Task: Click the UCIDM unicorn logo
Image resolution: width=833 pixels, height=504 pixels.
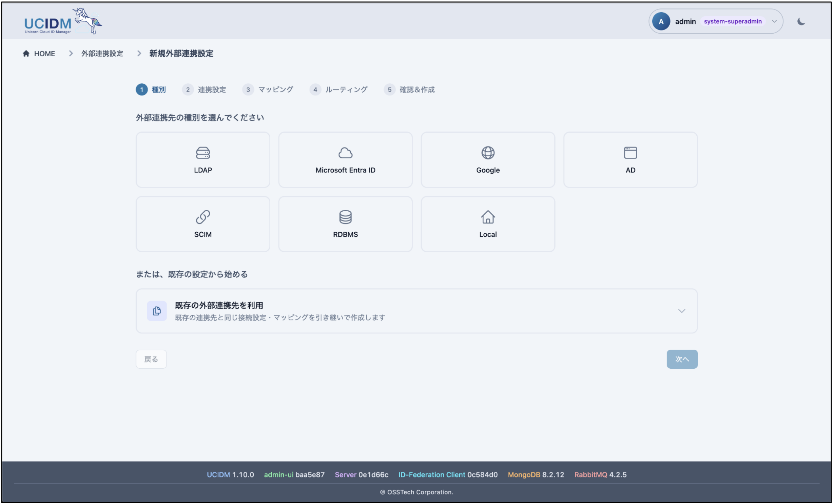Action: coord(63,21)
